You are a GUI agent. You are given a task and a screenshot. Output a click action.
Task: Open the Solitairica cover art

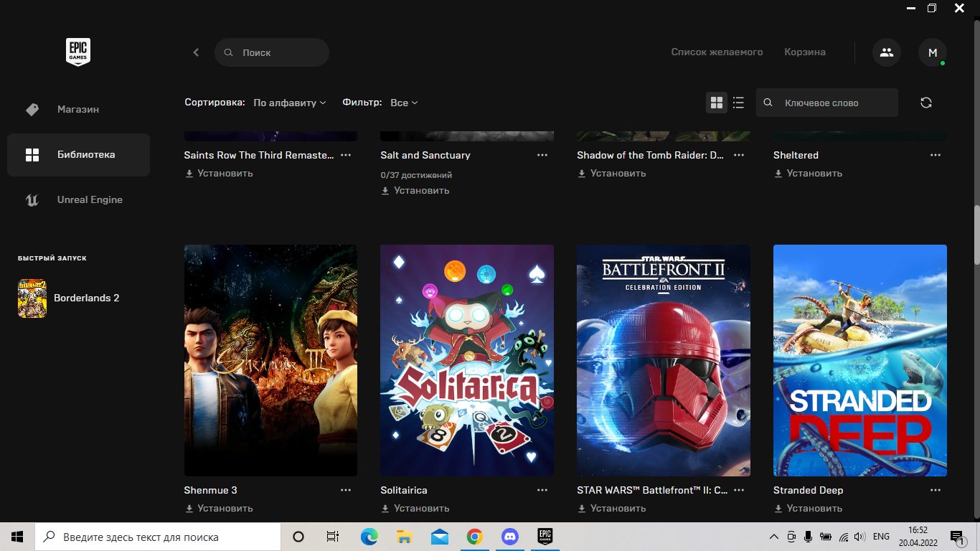(x=467, y=360)
